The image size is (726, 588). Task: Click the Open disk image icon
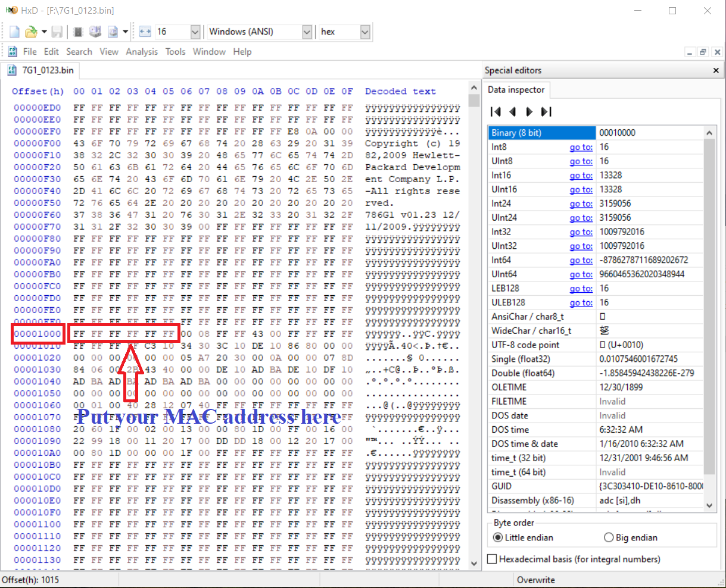(x=113, y=32)
